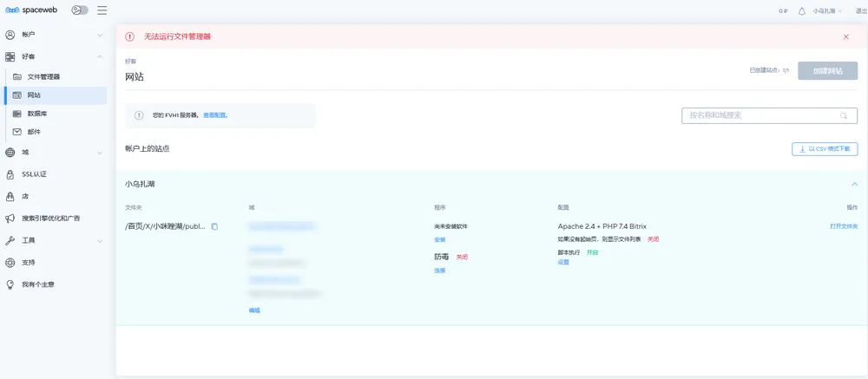Open the notifications bell
The height and width of the screenshot is (379, 868).
[801, 11]
